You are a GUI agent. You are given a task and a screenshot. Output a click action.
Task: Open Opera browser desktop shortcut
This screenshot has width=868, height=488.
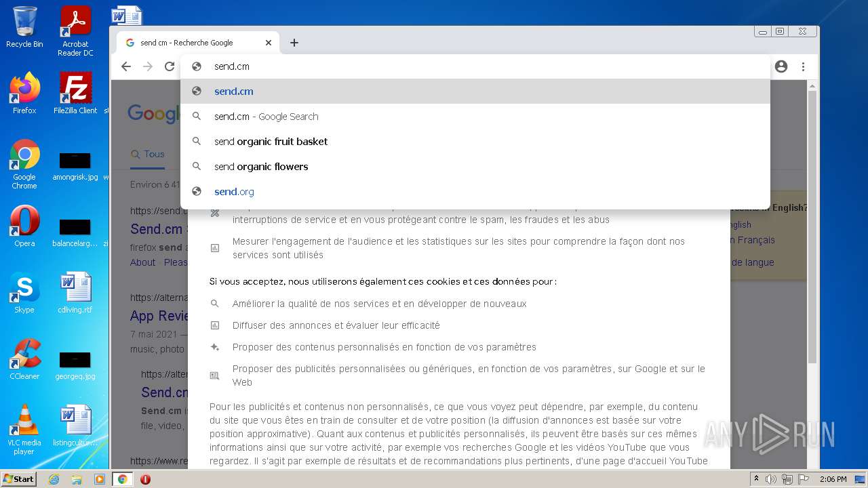24,226
